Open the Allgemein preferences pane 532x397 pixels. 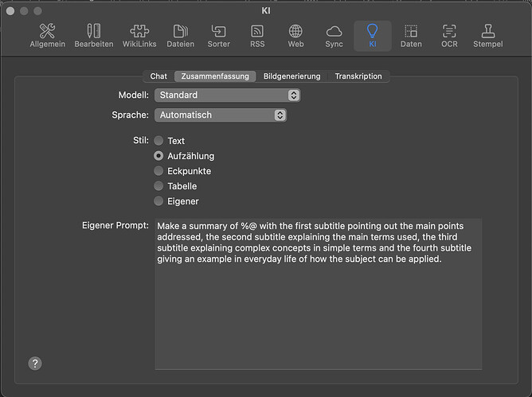coord(47,36)
